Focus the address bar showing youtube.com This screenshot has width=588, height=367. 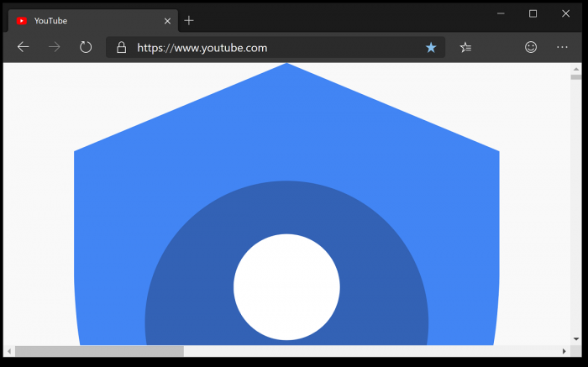[276, 47]
